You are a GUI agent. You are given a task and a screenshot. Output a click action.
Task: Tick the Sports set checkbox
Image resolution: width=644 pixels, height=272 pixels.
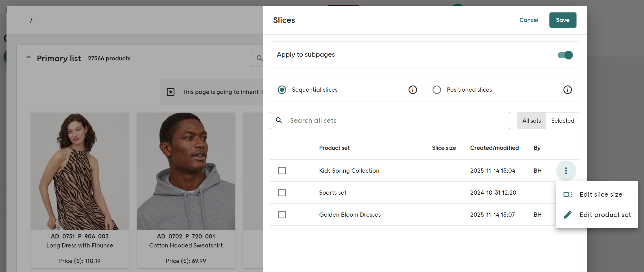tap(282, 193)
